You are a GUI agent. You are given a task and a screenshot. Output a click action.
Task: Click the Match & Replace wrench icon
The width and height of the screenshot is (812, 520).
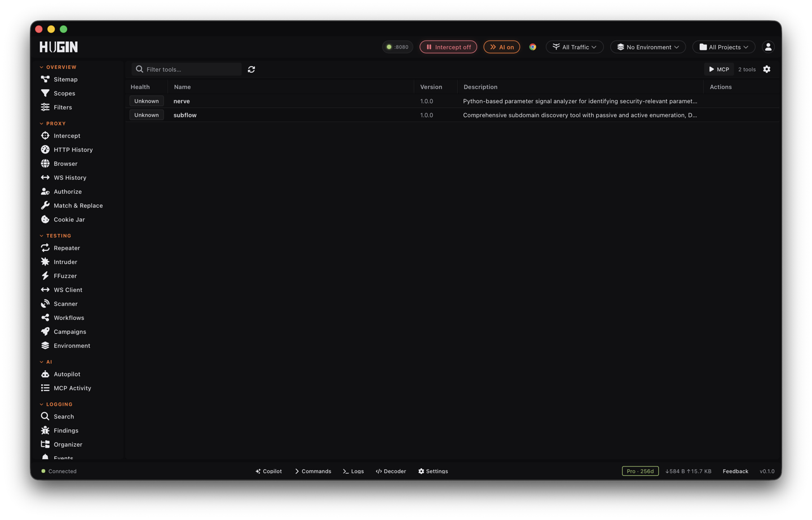pos(45,205)
